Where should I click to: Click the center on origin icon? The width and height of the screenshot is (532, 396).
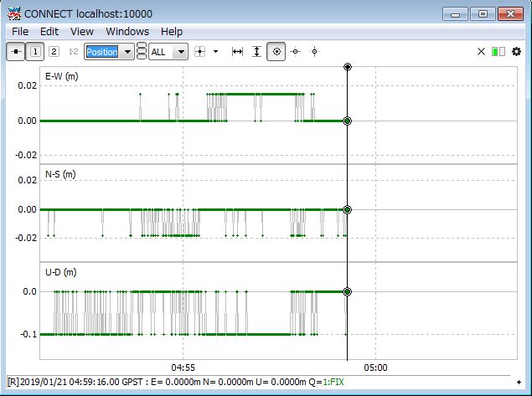click(200, 52)
